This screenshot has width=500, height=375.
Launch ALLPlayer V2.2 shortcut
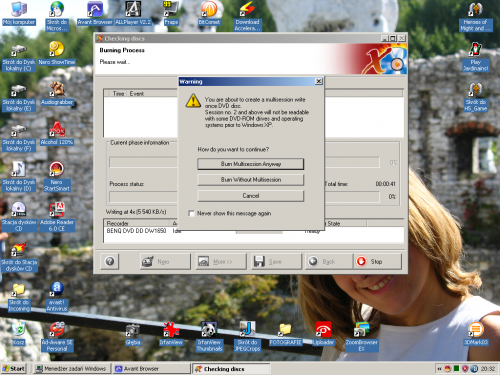133,13
